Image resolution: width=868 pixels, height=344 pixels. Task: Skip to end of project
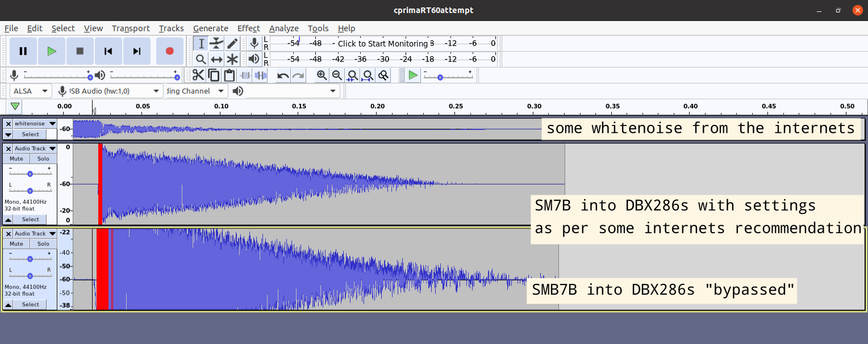coord(137,51)
